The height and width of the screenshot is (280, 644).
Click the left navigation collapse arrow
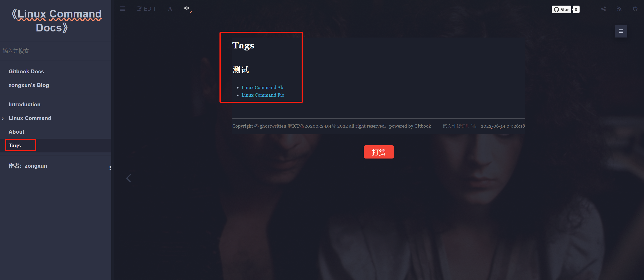pos(129,178)
